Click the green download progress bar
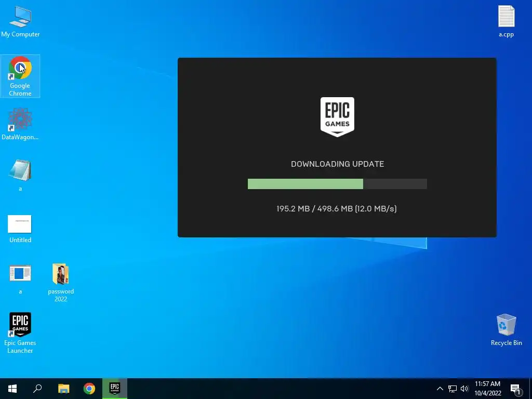The width and height of the screenshot is (532, 399). point(337,184)
